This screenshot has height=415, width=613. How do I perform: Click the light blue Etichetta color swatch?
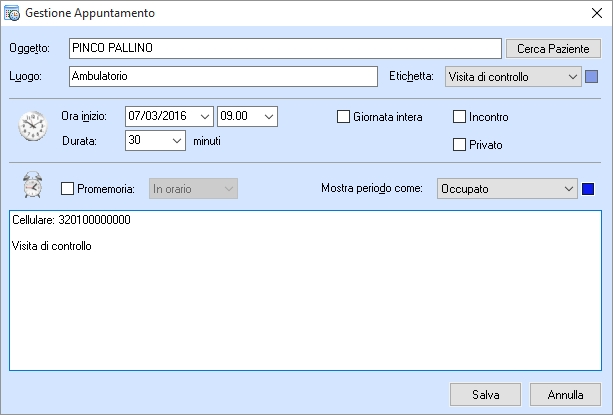coord(591,77)
